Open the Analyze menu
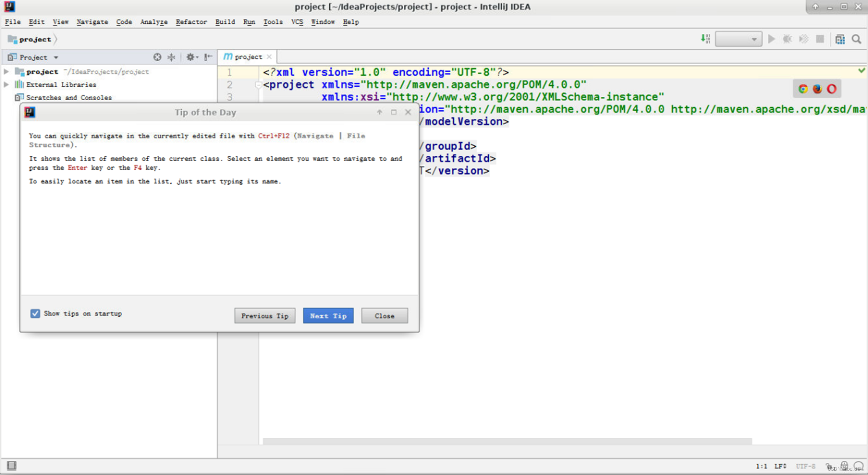Viewport: 868px width, 475px height. coord(154,22)
